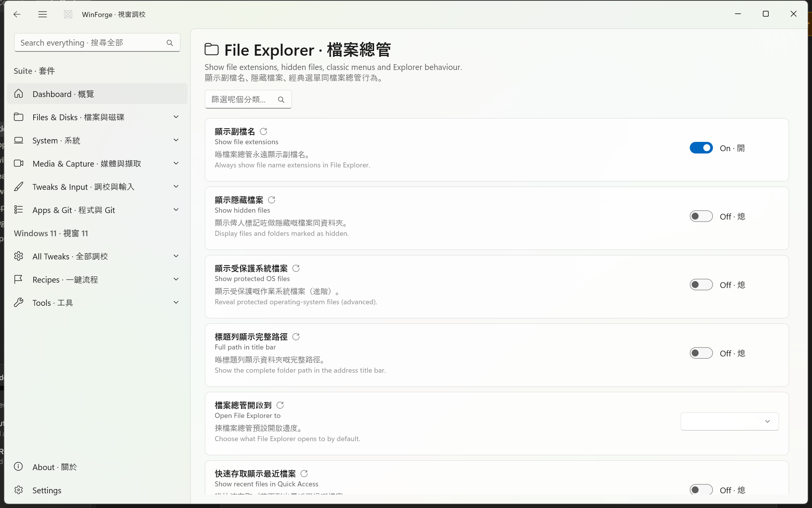Expand Apps & Git chevron
812x508 pixels.
(176, 210)
